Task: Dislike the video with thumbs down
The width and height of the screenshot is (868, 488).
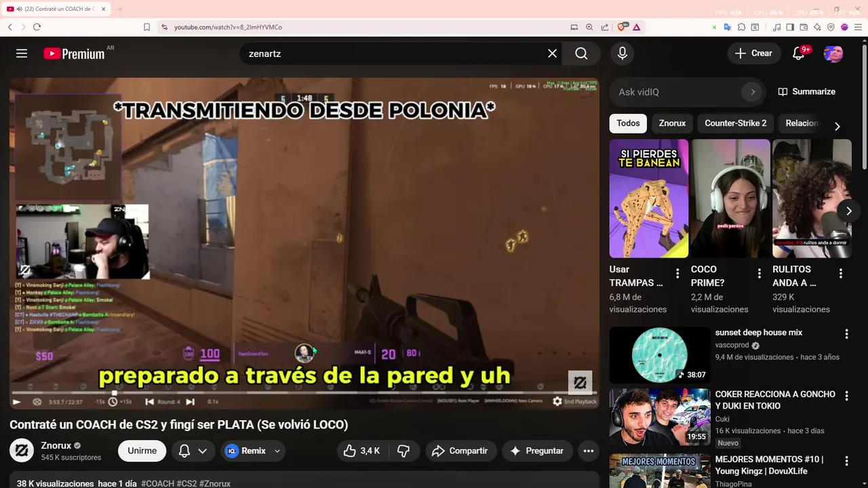Action: coord(403,451)
